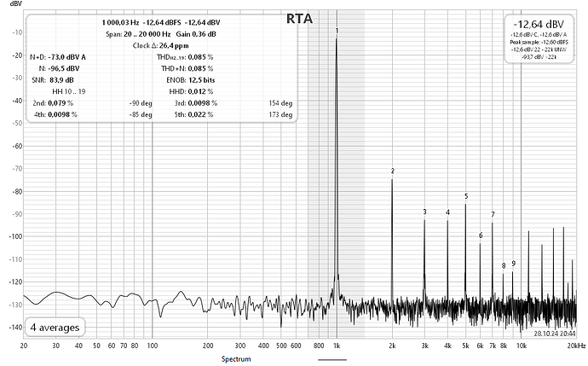Click harmonic marker 6 at 6 kHz

click(x=481, y=235)
